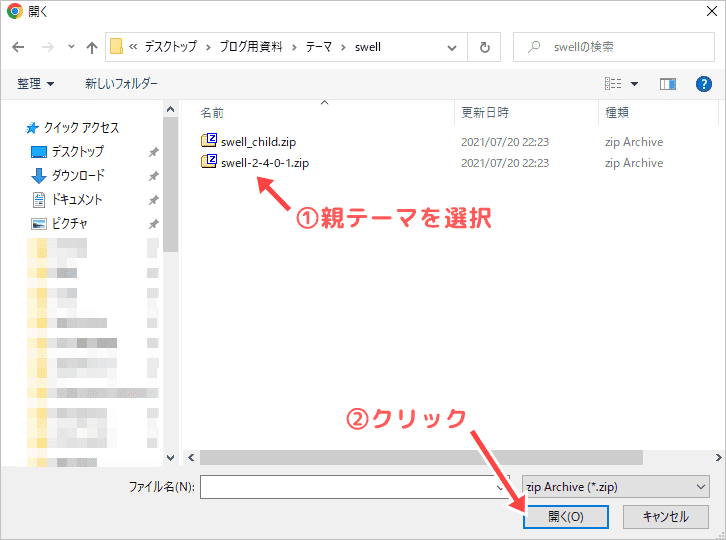Click the view layout icon

click(x=613, y=84)
